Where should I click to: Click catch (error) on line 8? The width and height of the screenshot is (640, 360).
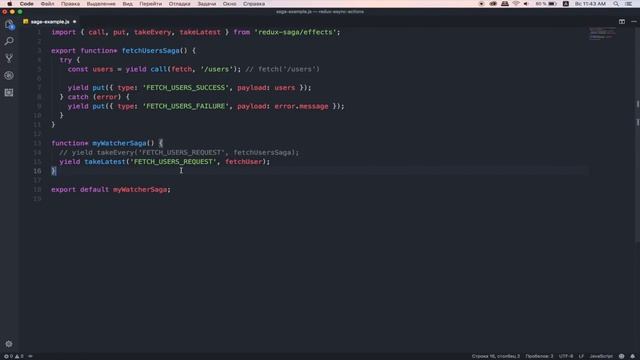point(95,97)
